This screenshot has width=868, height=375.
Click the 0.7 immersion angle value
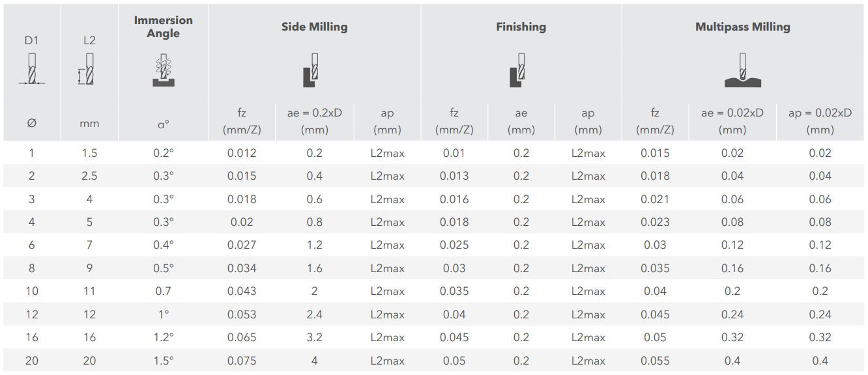(163, 291)
